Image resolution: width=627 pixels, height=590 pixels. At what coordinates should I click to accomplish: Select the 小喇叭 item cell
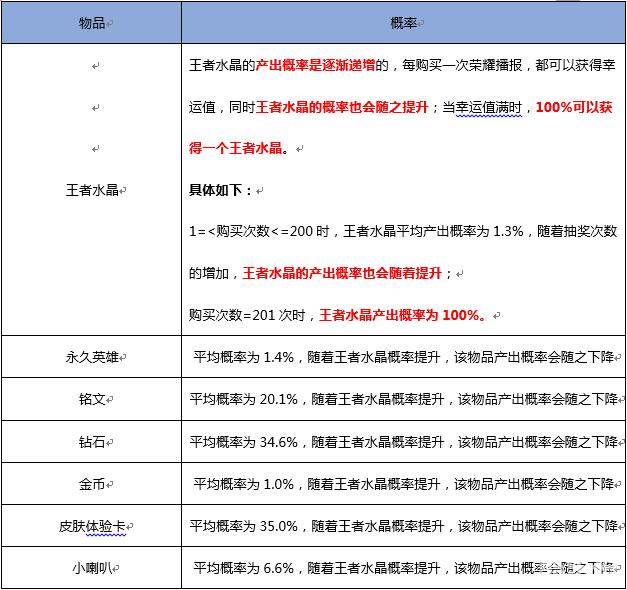tap(92, 567)
